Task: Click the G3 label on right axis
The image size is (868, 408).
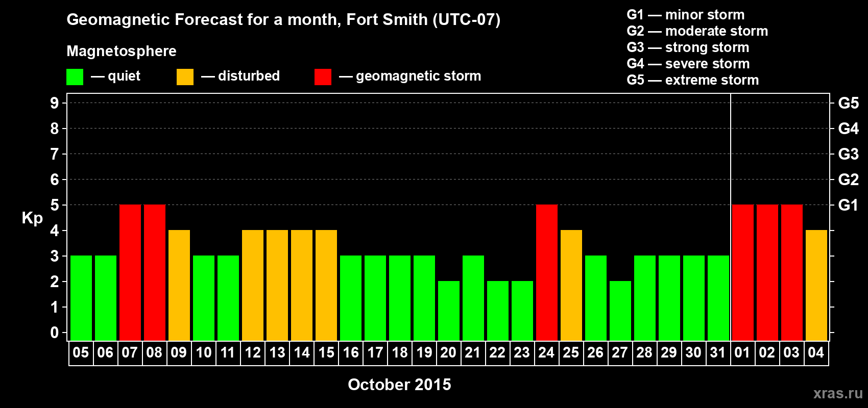Action: click(848, 154)
